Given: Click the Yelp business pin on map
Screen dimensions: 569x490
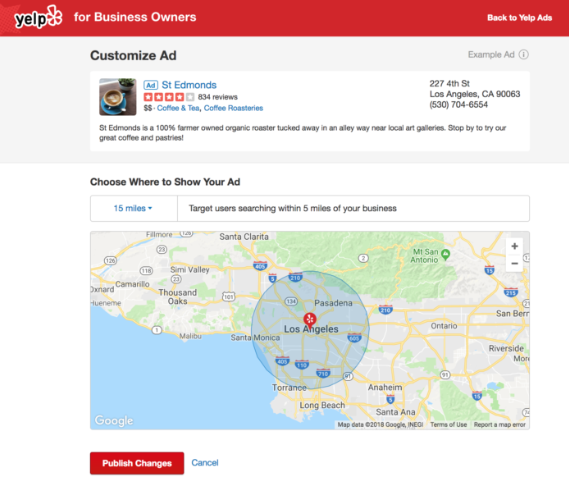Looking at the screenshot, I should [x=310, y=320].
